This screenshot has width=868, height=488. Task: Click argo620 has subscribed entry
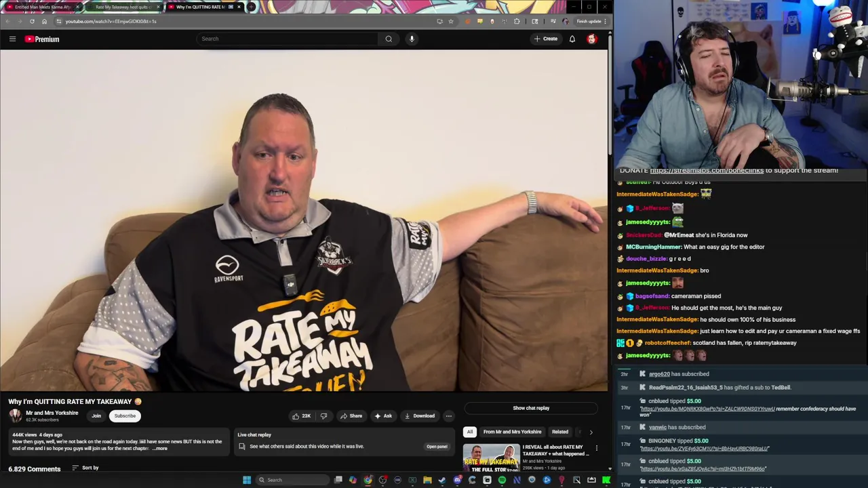point(679,374)
